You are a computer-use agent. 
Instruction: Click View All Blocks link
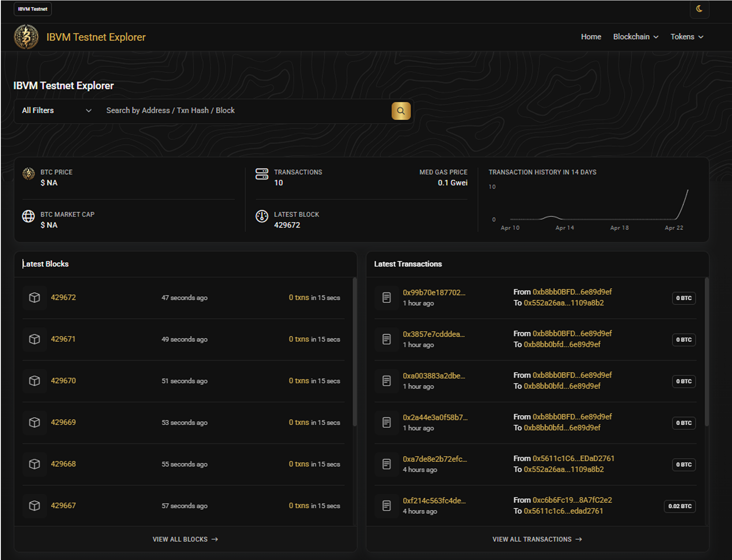point(185,539)
